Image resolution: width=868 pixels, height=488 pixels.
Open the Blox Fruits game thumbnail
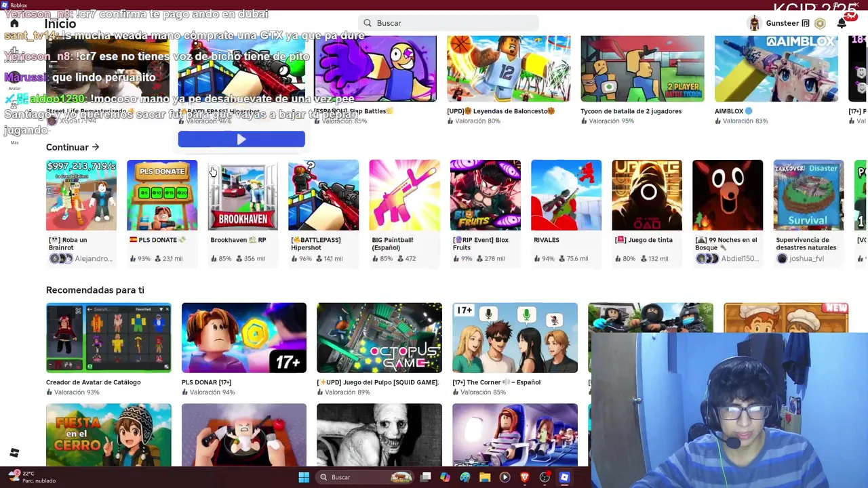click(x=486, y=195)
